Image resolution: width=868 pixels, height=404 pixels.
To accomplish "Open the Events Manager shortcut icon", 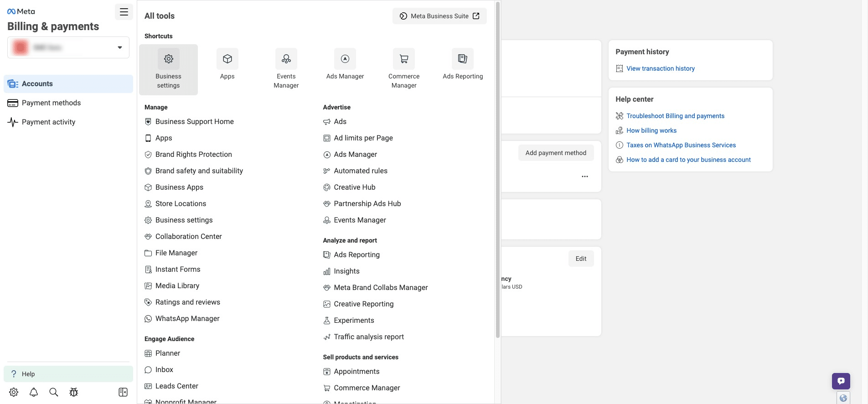I will coord(286,59).
